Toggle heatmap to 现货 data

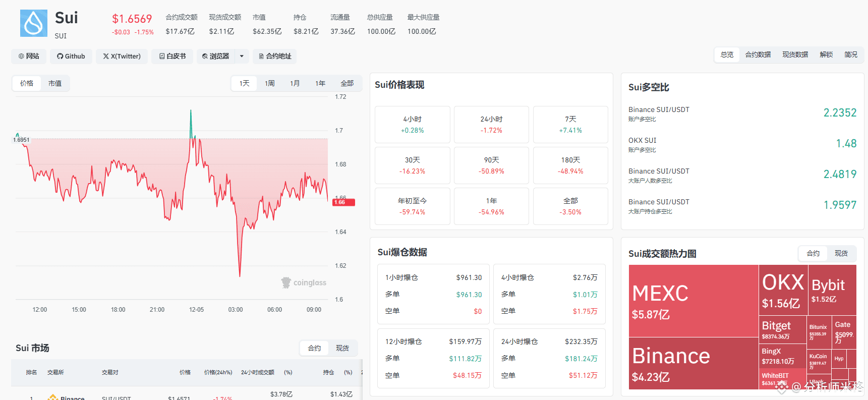[x=841, y=253]
